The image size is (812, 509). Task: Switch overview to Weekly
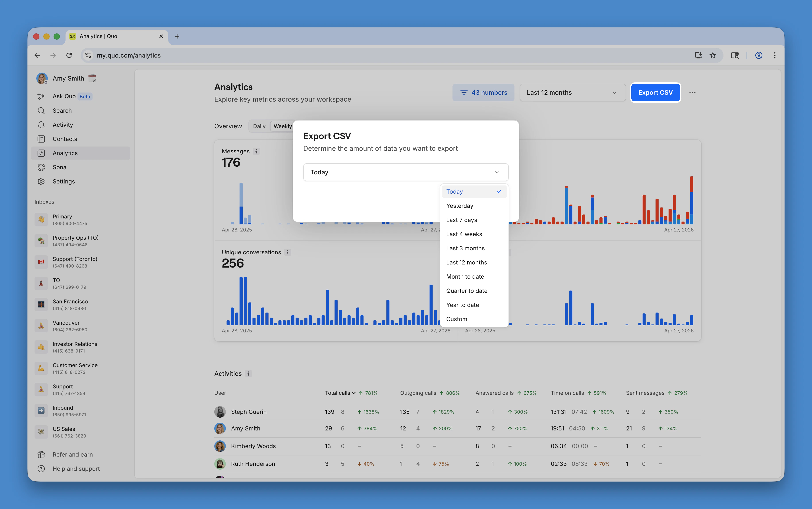pyautogui.click(x=282, y=126)
